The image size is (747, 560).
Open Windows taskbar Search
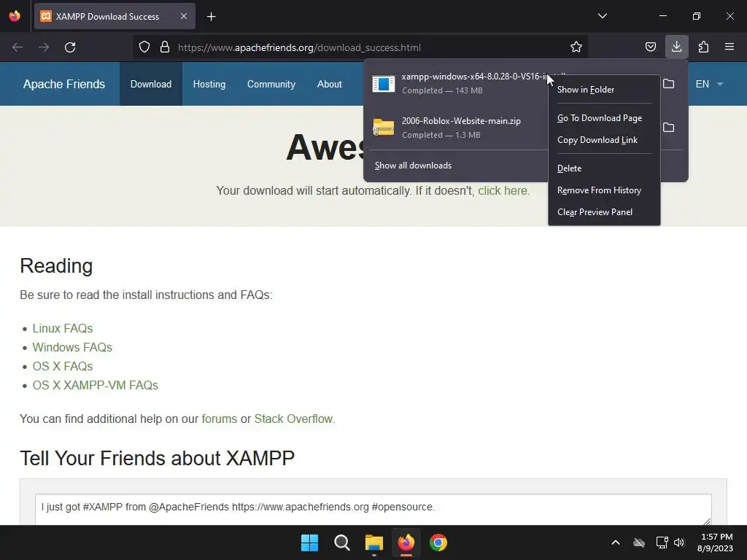point(341,542)
